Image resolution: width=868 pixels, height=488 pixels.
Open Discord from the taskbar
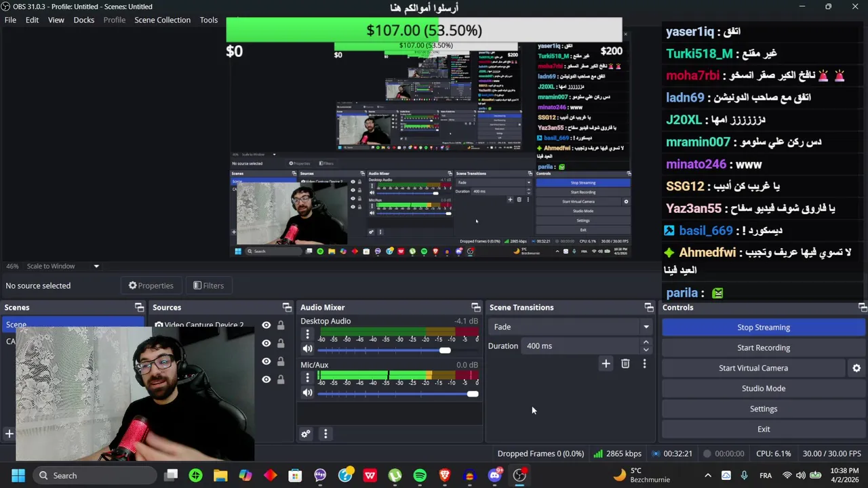coord(494,476)
